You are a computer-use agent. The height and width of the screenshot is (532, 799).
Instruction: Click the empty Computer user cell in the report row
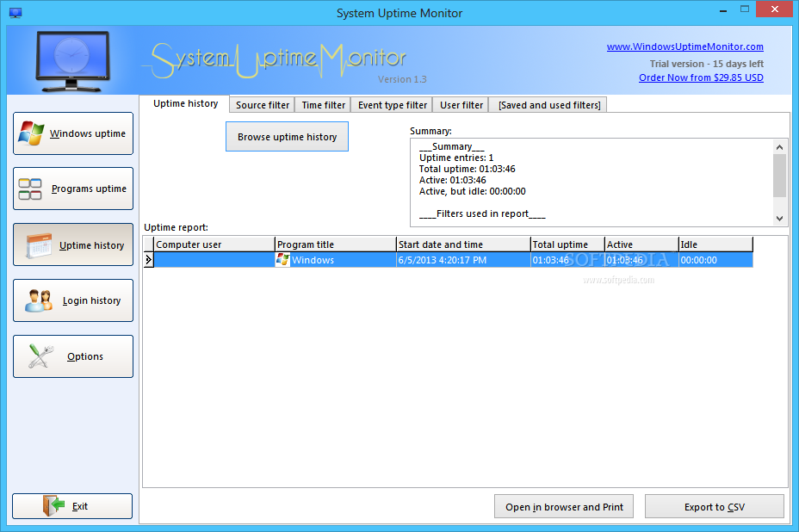tap(214, 260)
